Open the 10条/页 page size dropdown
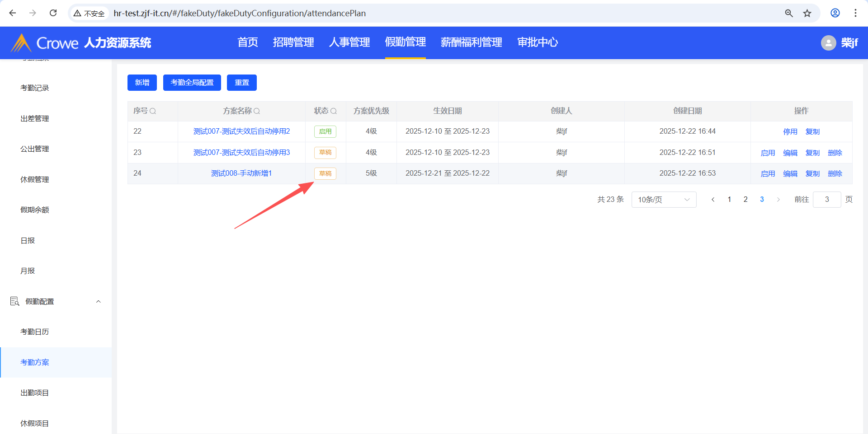 pyautogui.click(x=663, y=200)
